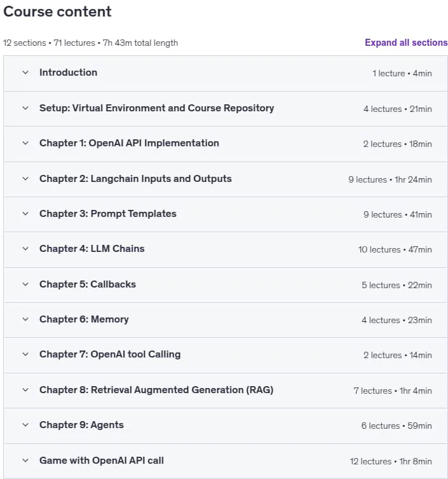Click chevron for Chapter 8: Retrieval Augmented Generation
Image resolution: width=448 pixels, height=479 pixels.
click(25, 390)
